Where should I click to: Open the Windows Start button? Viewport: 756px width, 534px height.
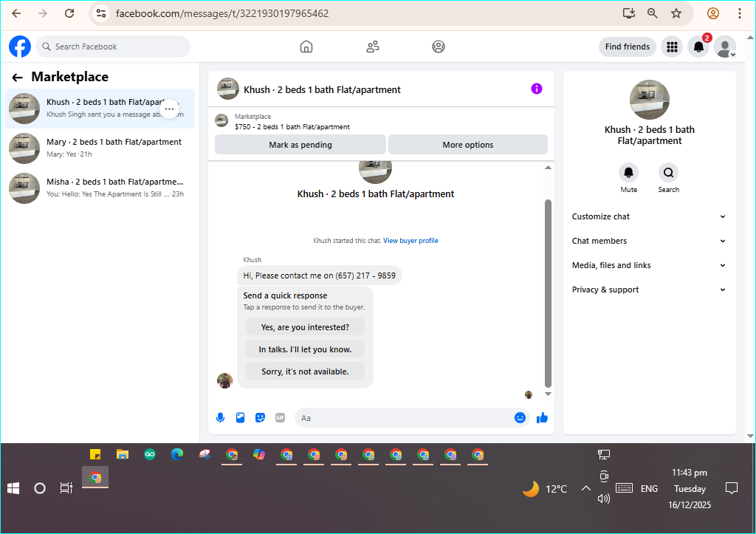pos(13,488)
